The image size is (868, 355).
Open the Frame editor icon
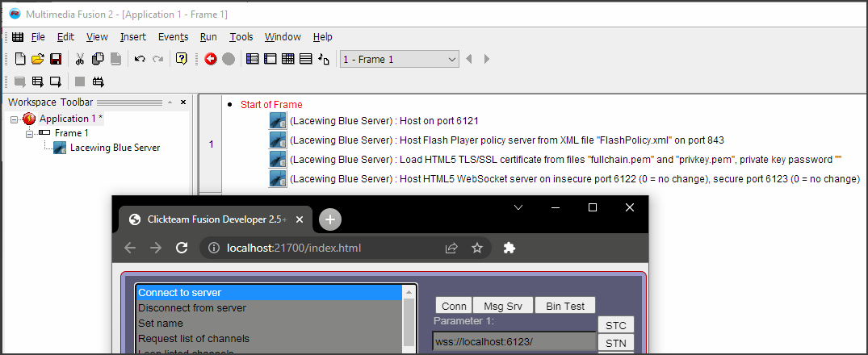(270, 59)
